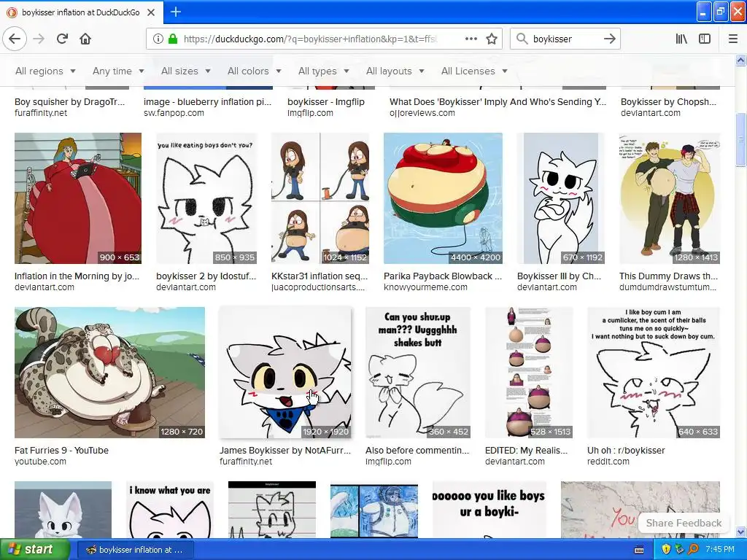
Task: Click the image - blueberry inflation title
Action: pyautogui.click(x=207, y=102)
